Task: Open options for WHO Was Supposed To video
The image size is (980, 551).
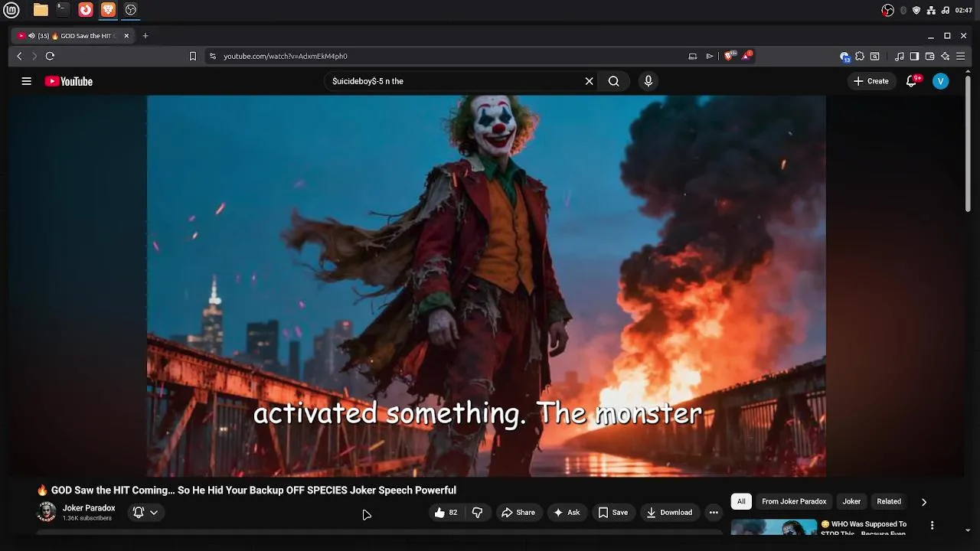Action: pos(932,526)
